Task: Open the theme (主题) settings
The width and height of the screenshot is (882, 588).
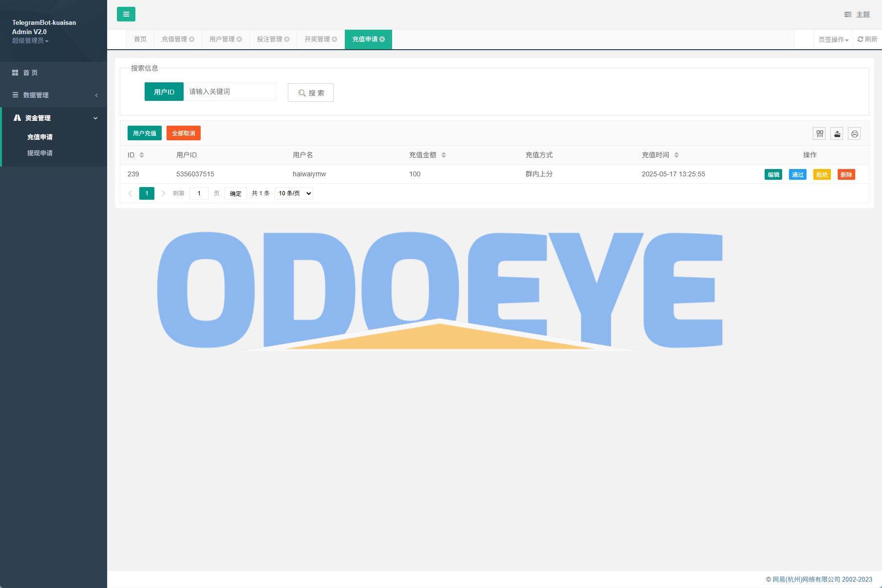Action: 857,15
